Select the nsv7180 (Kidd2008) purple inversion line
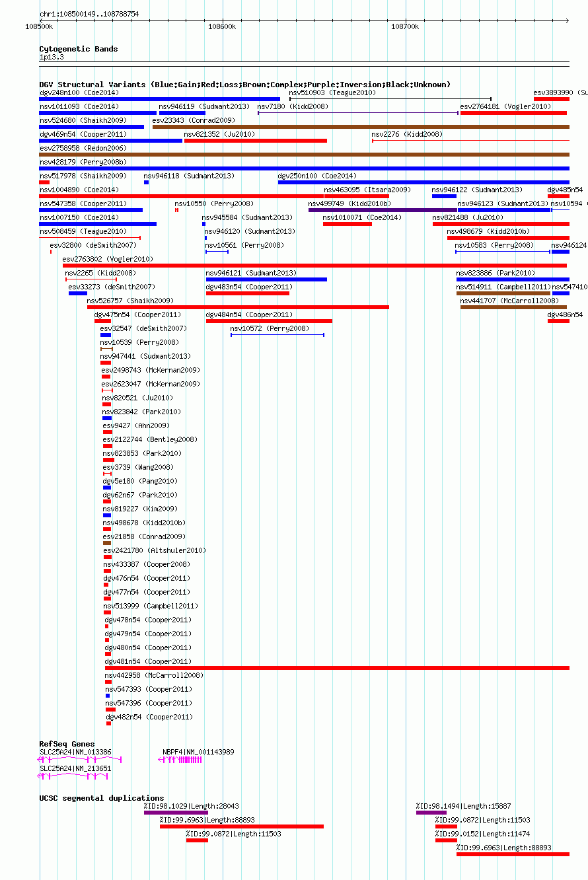This screenshot has width=588, height=880. (x=357, y=113)
